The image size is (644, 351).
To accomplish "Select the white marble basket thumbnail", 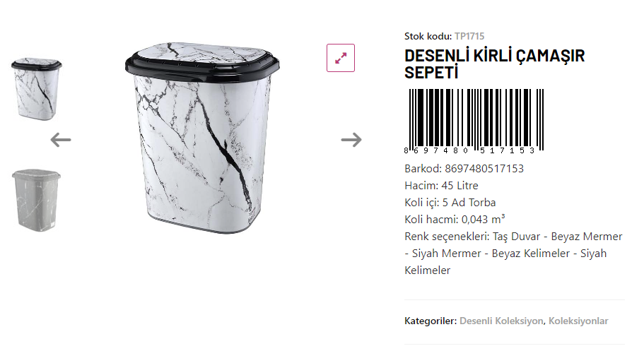I will click(37, 89).
